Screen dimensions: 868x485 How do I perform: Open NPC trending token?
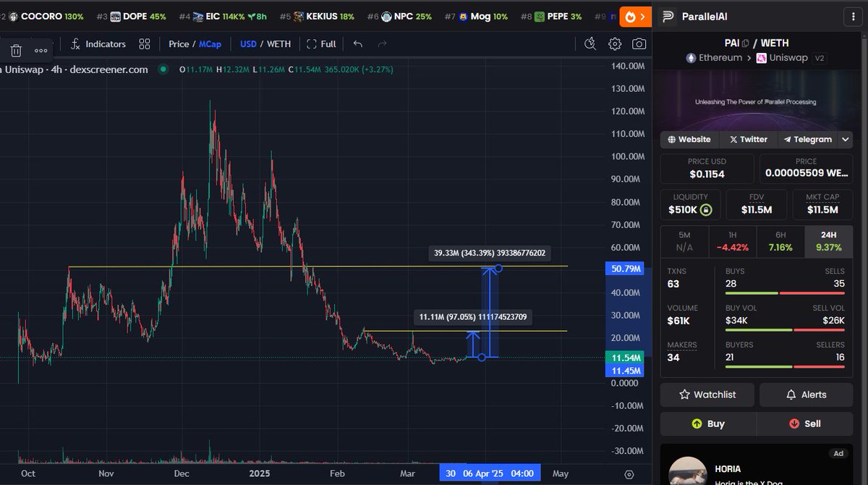pos(399,16)
